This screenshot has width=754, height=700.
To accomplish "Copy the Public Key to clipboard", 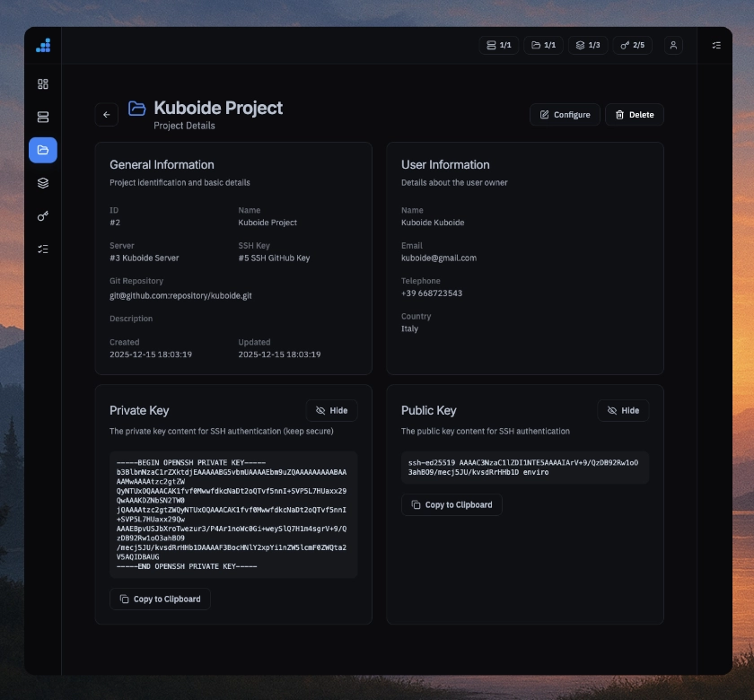I will (x=452, y=504).
